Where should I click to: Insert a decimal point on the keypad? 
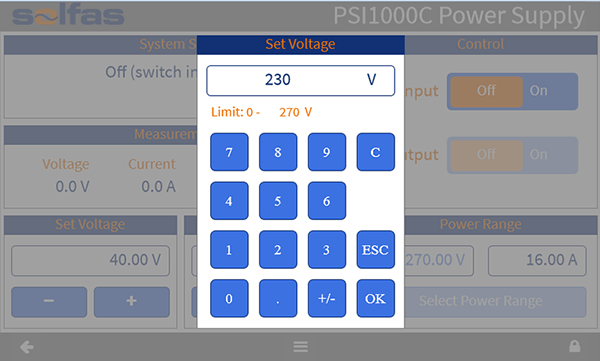278,298
